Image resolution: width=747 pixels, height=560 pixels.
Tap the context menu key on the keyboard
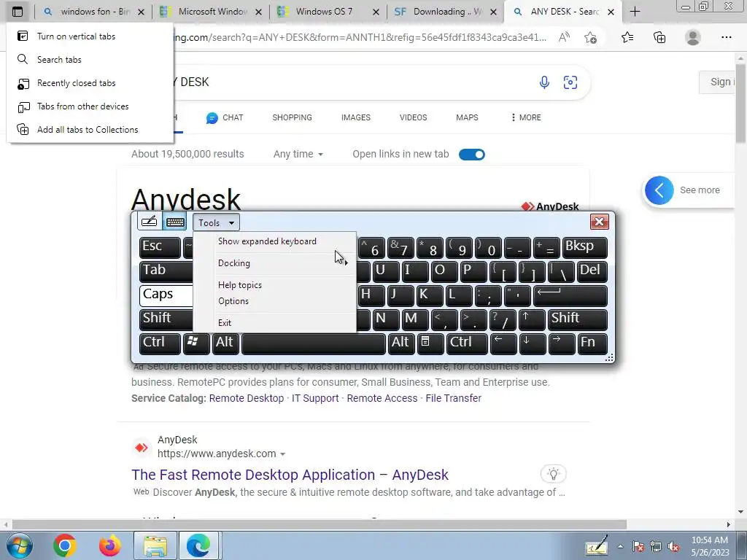click(430, 344)
